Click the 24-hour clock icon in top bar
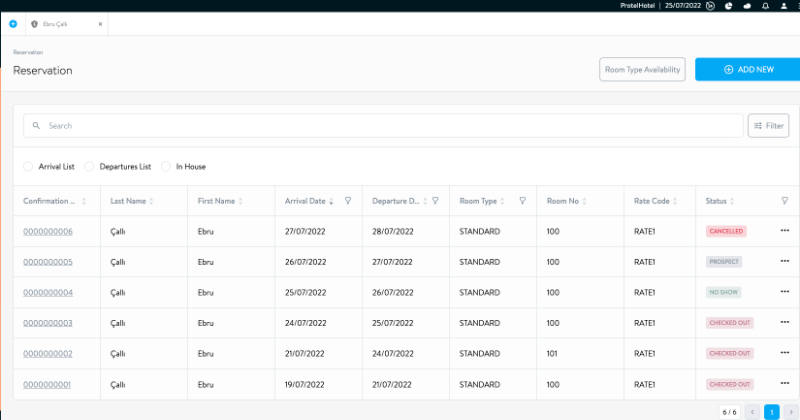 [x=710, y=6]
